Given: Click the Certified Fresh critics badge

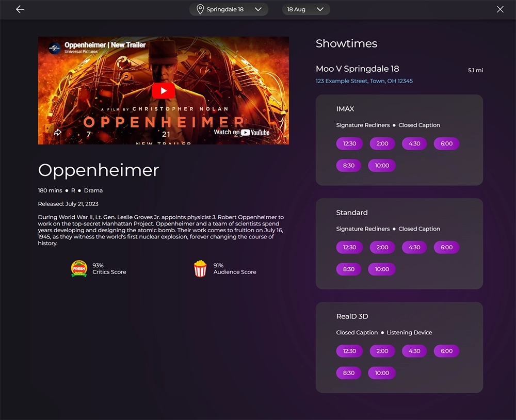Looking at the screenshot, I should coord(79,269).
